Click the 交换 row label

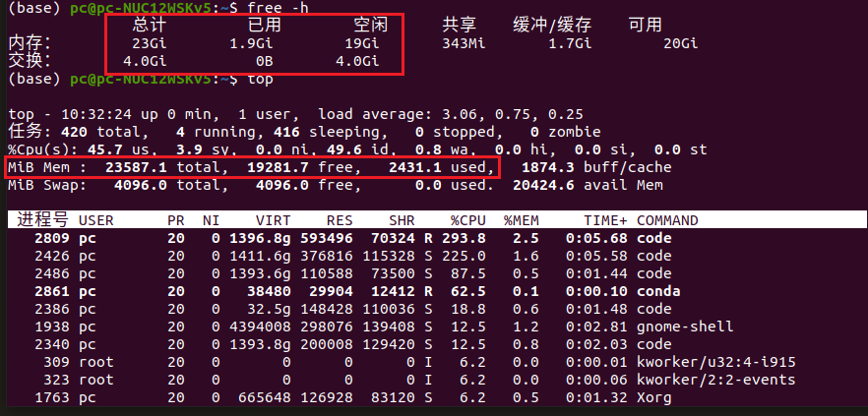(x=29, y=61)
